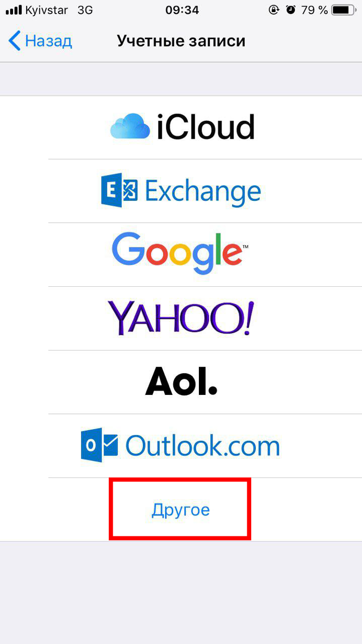The height and width of the screenshot is (644, 362).
Task: Choose the Google account option
Action: click(x=181, y=255)
